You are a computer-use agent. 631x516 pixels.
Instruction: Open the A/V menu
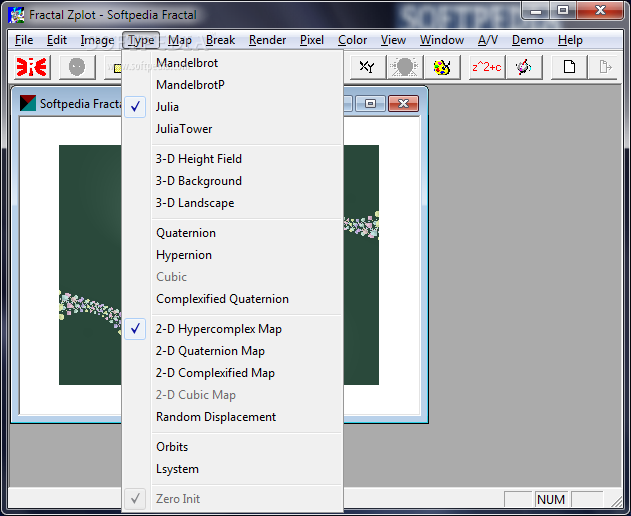tap(488, 40)
